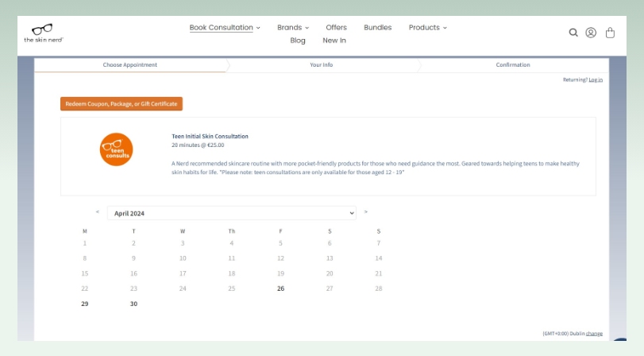This screenshot has height=356, width=644.
Task: Open the Blog menu item
Action: [x=298, y=41]
